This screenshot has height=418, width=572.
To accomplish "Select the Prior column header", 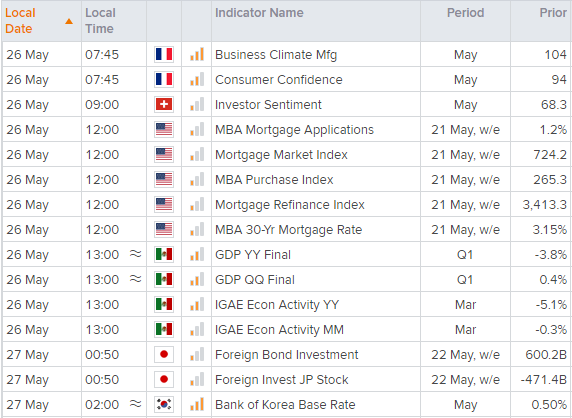I will [x=553, y=13].
